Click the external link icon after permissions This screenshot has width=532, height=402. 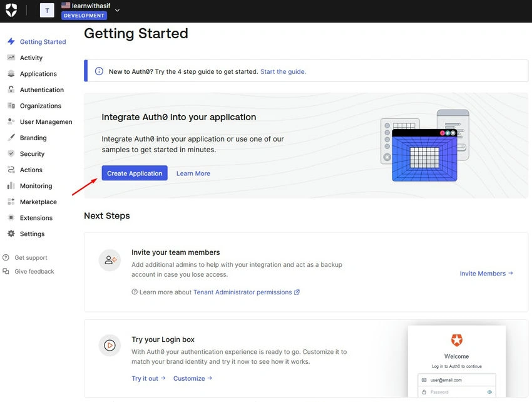point(297,292)
